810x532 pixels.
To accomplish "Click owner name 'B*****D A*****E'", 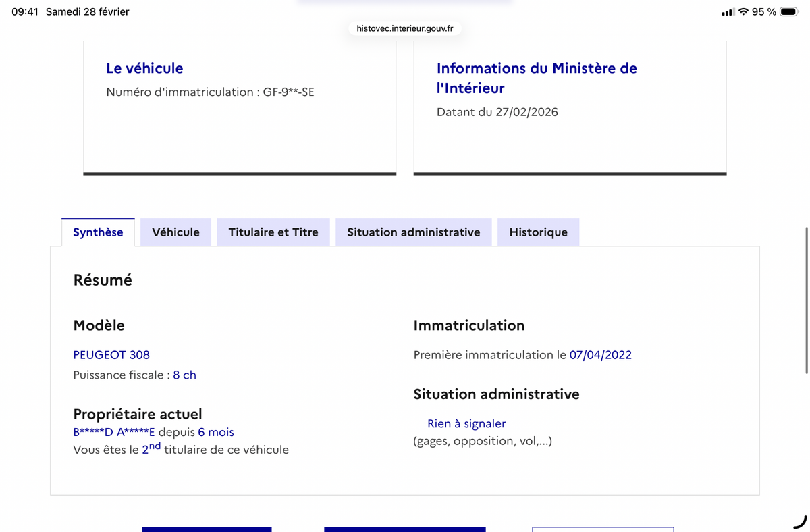I will pyautogui.click(x=114, y=432).
